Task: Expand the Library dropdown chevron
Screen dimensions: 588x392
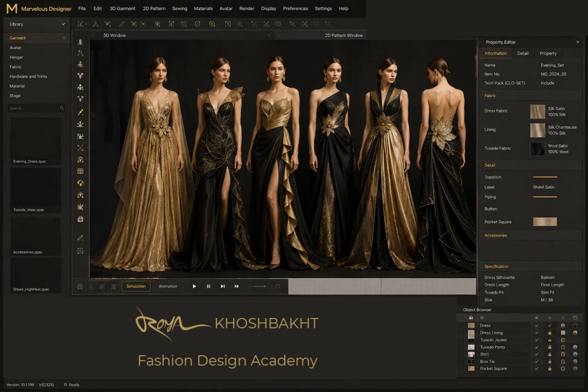Action: coord(63,24)
